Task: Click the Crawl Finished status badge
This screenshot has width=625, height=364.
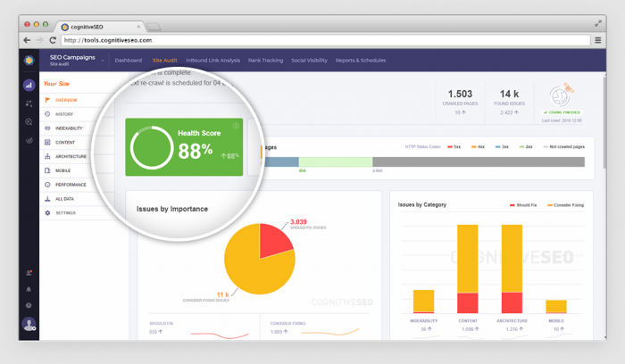Action: [x=562, y=112]
